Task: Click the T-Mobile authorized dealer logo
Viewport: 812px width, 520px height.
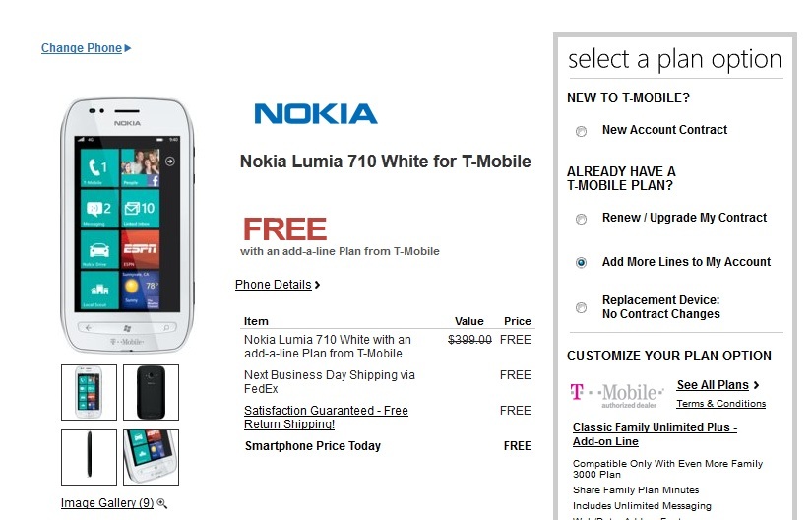Action: 617,395
